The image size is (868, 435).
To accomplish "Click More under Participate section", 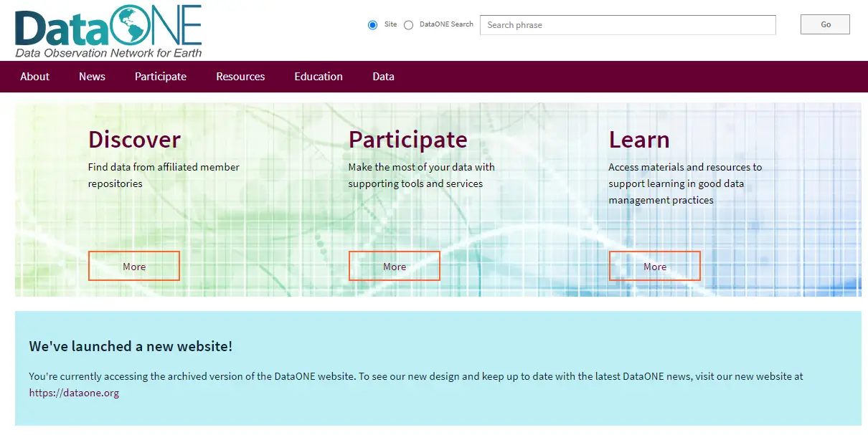I will (394, 265).
